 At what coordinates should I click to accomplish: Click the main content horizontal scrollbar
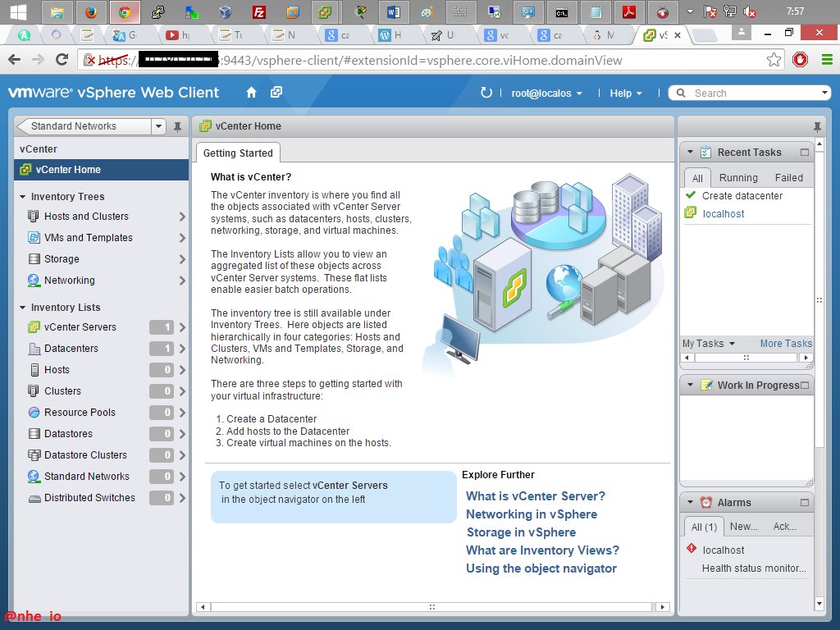(x=431, y=607)
